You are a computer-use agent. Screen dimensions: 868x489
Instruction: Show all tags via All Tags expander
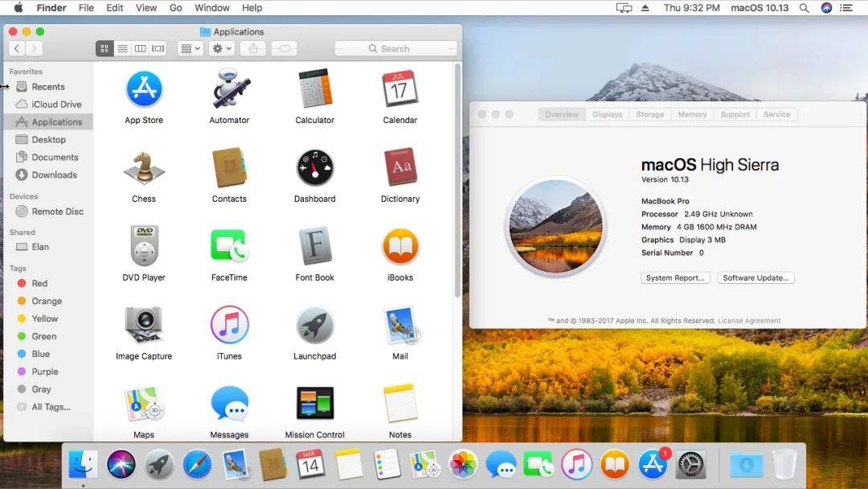point(50,407)
